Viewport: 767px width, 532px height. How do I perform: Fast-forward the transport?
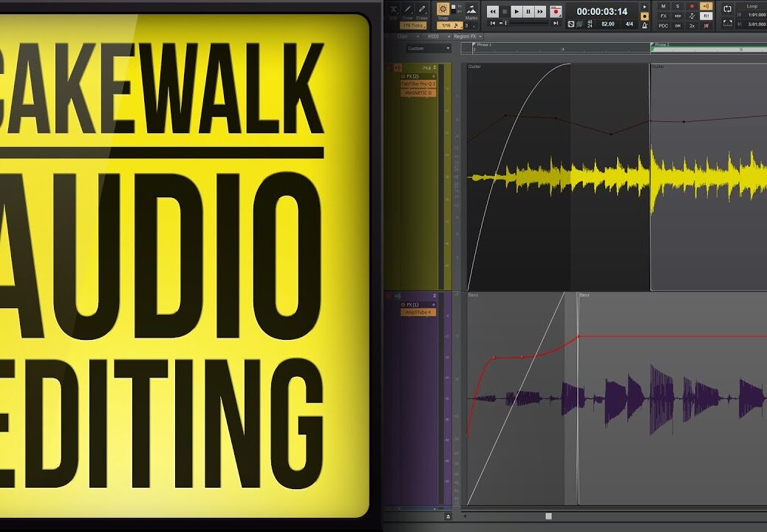click(540, 11)
